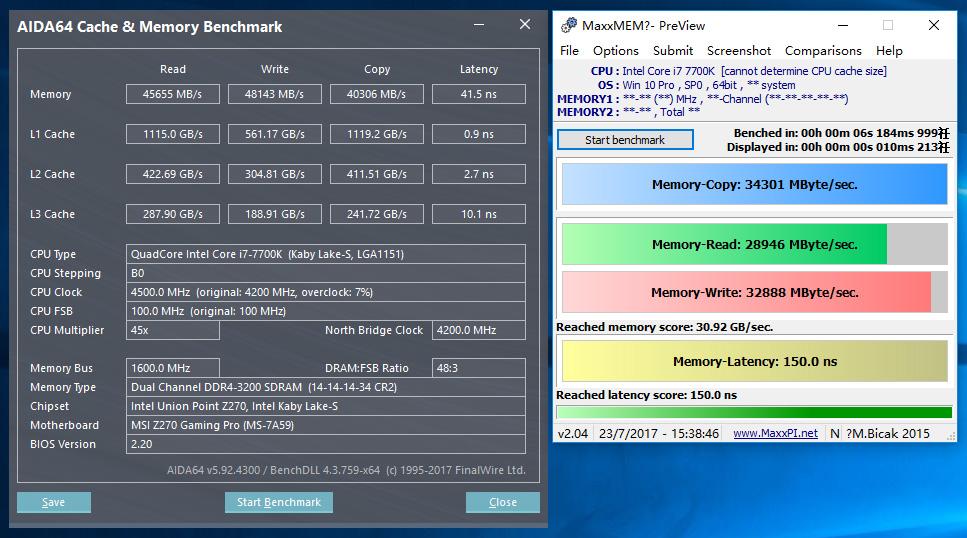Click the Read column header
The height and width of the screenshot is (538, 967).
point(173,69)
